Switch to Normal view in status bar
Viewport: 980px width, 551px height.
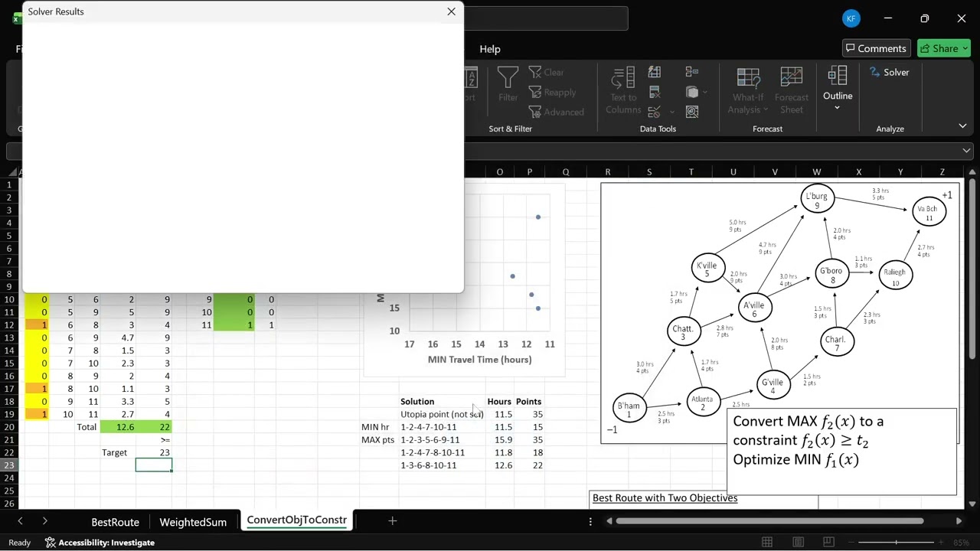tap(767, 543)
